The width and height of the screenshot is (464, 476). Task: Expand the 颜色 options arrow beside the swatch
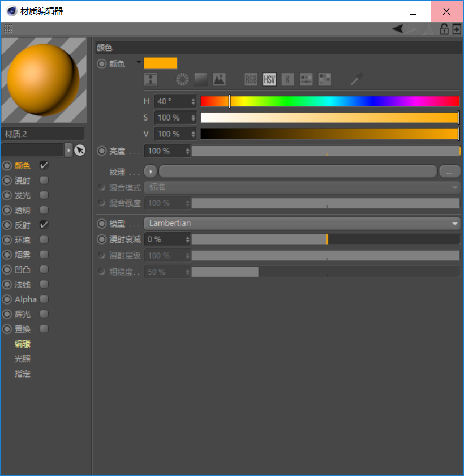pyautogui.click(x=139, y=63)
